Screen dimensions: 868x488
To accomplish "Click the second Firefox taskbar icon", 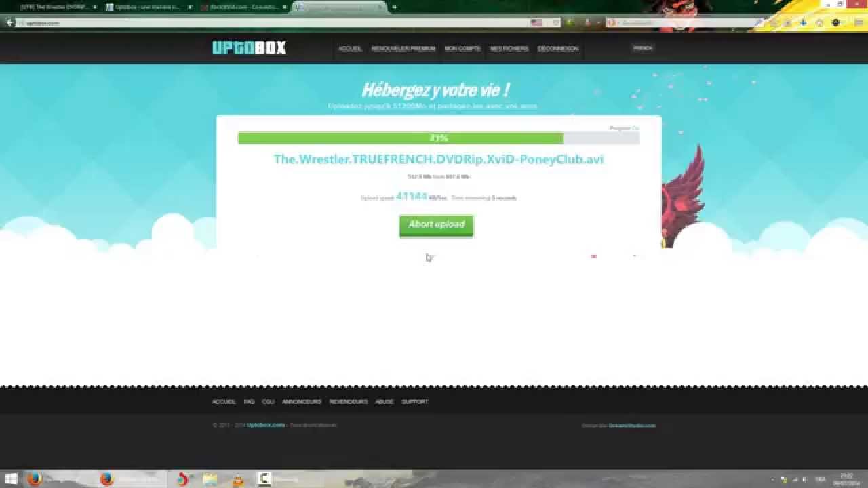I will tap(106, 479).
